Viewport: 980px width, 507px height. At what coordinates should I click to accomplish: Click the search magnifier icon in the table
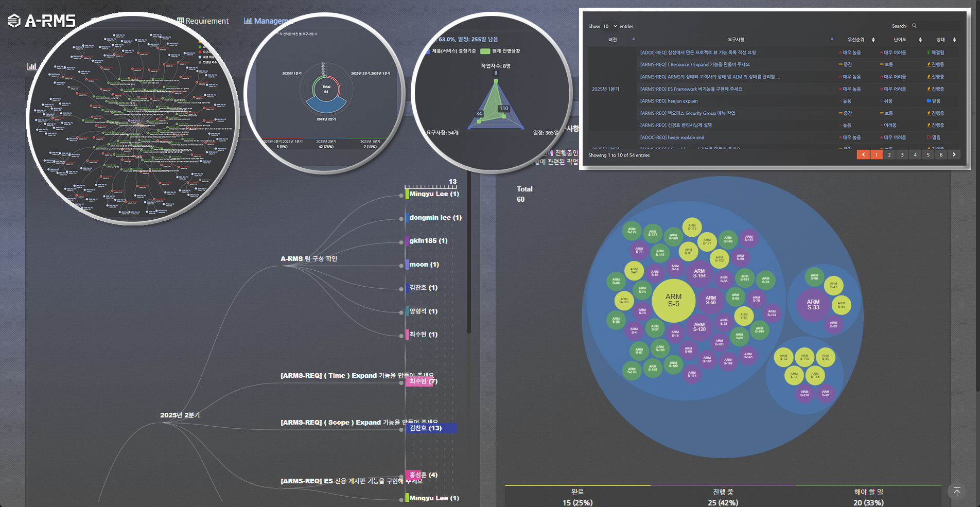[x=914, y=26]
